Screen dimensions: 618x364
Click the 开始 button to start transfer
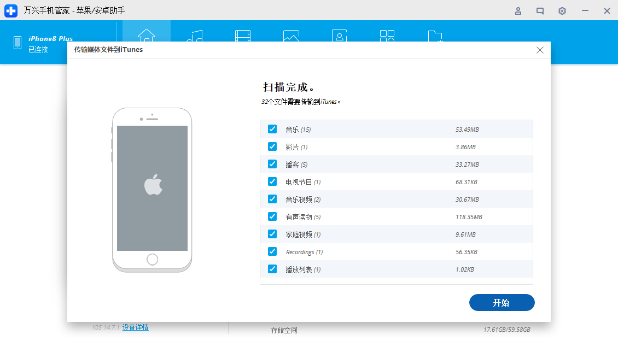[502, 302]
